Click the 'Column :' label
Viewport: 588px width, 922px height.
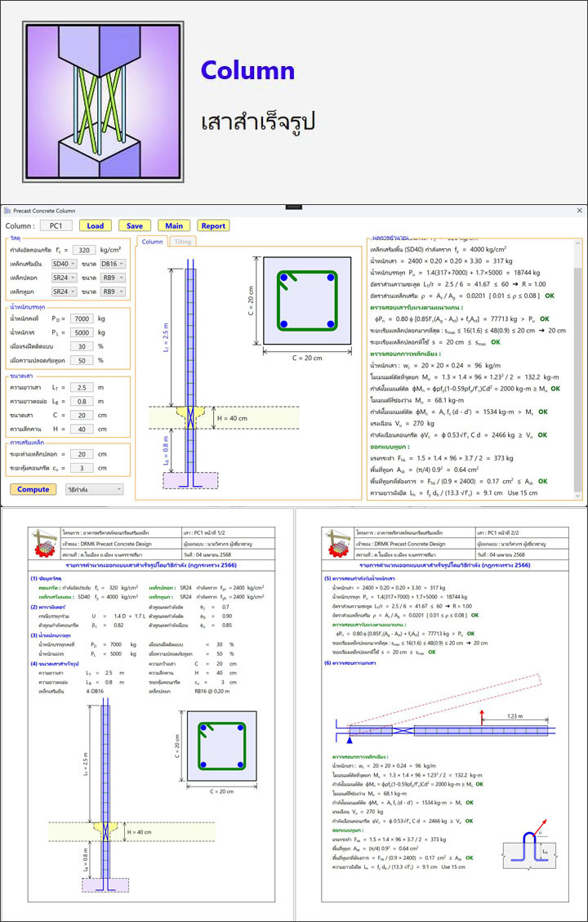21,225
